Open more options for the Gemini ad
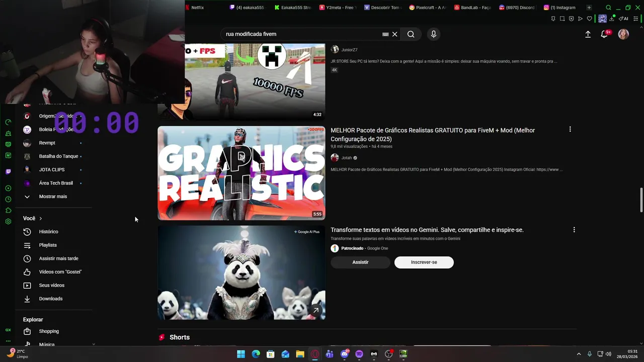This screenshot has height=362, width=644. click(x=574, y=230)
